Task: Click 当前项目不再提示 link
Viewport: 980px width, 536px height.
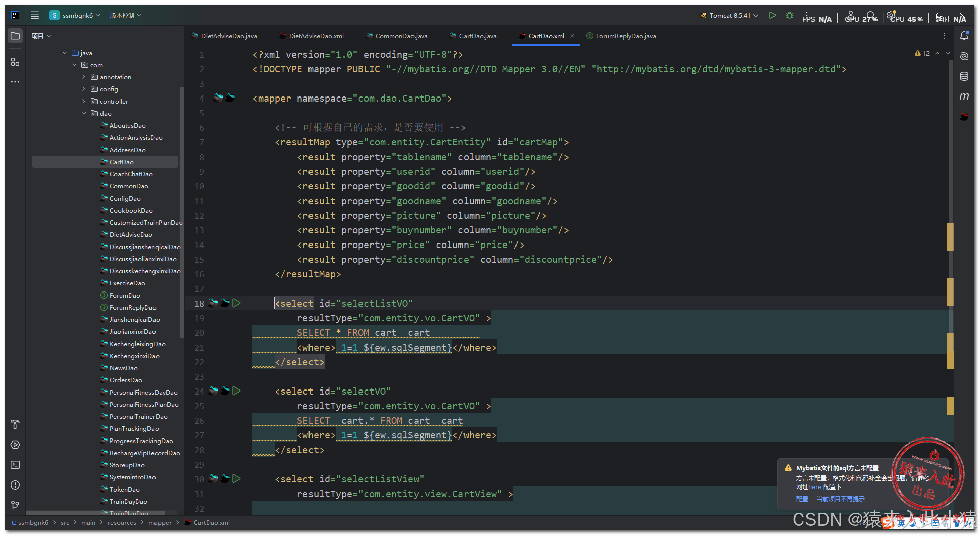Action: pyautogui.click(x=840, y=499)
